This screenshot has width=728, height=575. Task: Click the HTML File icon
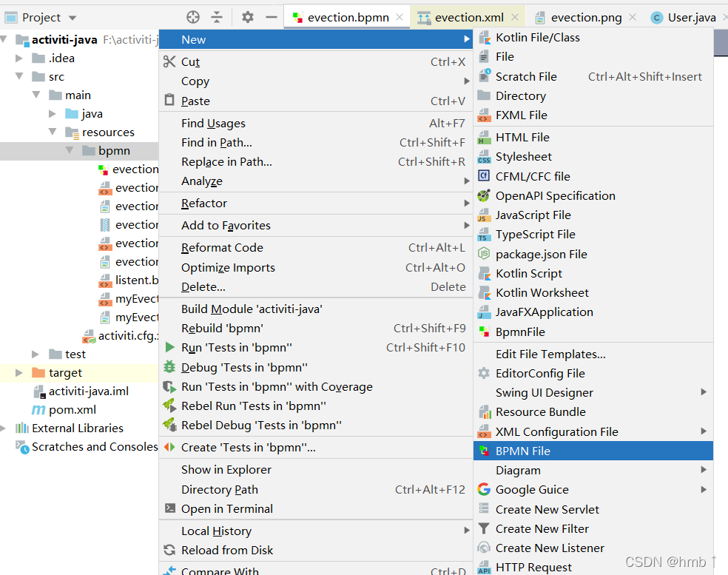(485, 138)
